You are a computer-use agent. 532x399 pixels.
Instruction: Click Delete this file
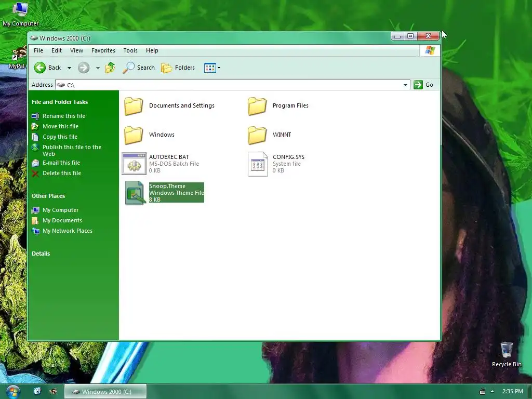pos(62,173)
